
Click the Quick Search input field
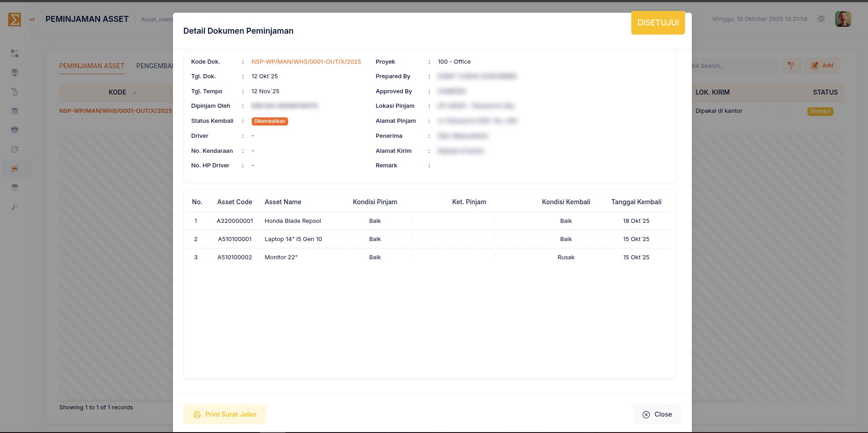pyautogui.click(x=733, y=66)
